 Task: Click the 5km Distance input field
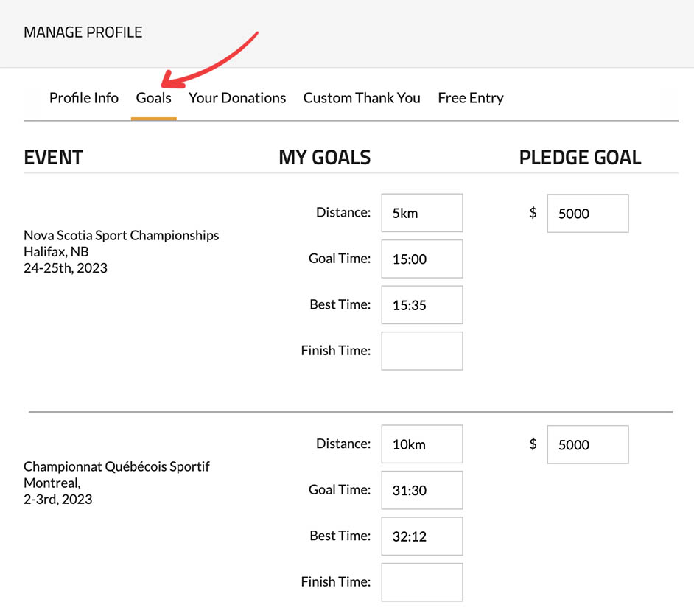tap(421, 213)
